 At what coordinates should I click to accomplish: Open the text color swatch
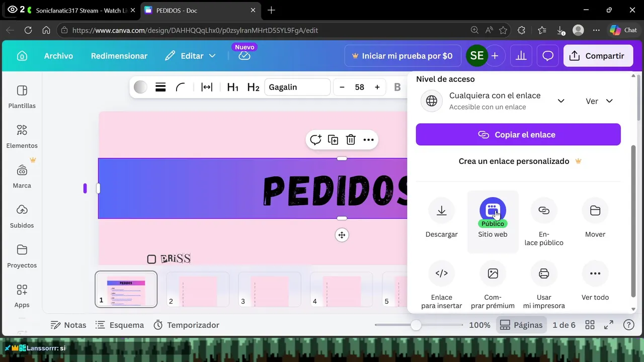[140, 87]
